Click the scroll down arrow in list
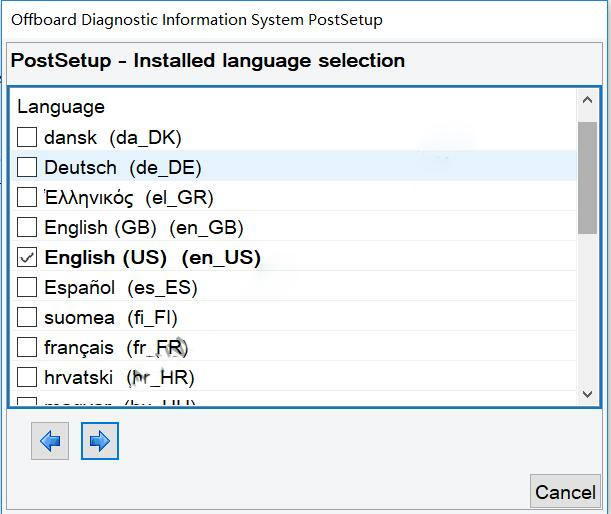This screenshot has width=611, height=514. click(x=588, y=394)
